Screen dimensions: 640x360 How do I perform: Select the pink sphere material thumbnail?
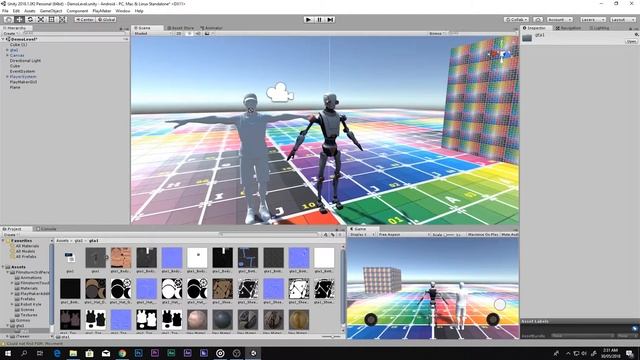click(197, 320)
